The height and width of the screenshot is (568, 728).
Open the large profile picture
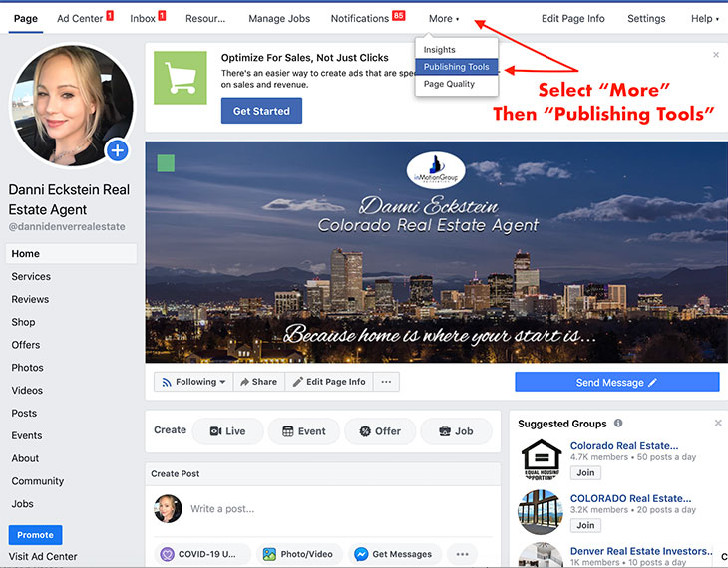[x=72, y=105]
